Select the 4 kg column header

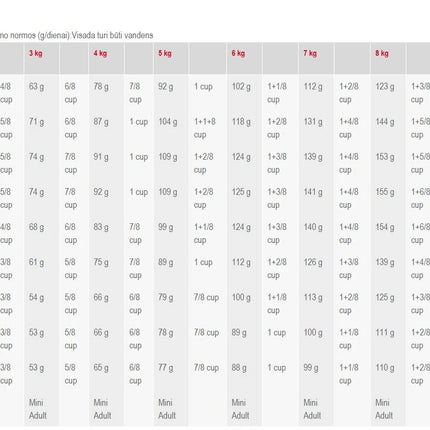pyautogui.click(x=100, y=53)
